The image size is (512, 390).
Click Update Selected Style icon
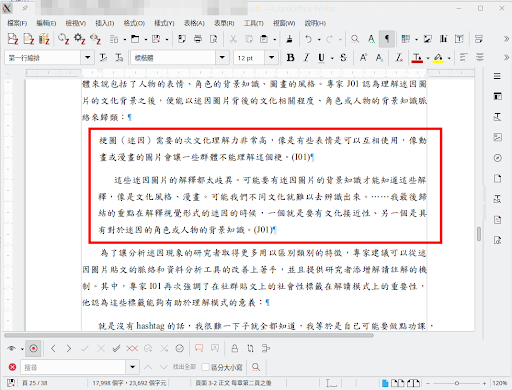click(103, 58)
